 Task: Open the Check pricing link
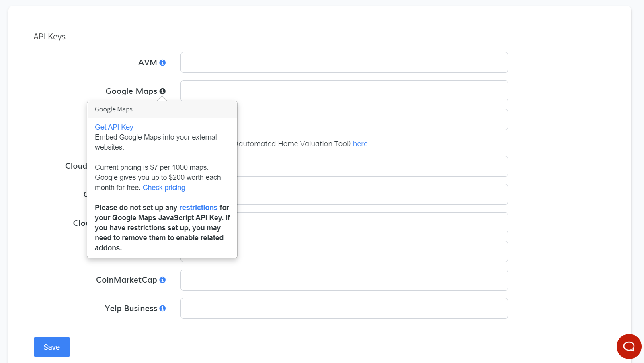(x=164, y=188)
